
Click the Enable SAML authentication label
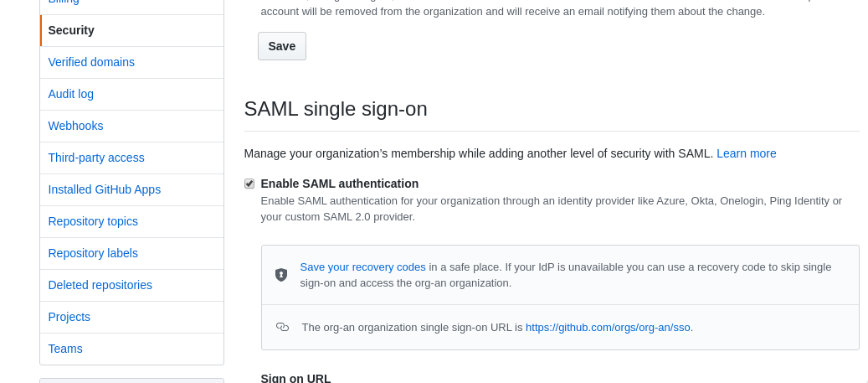pos(339,184)
